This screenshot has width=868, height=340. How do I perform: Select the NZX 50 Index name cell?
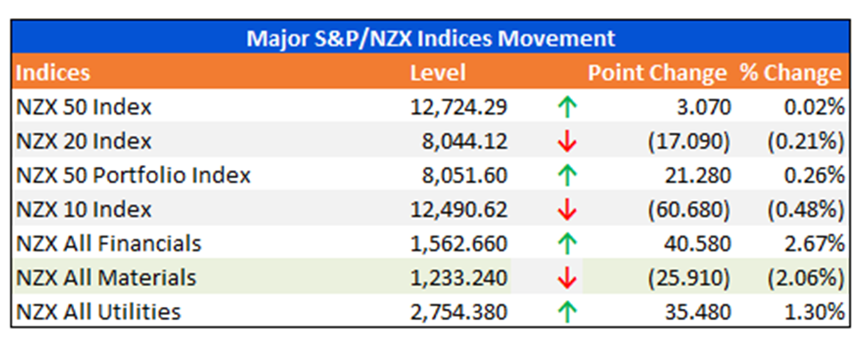pyautogui.click(x=84, y=107)
